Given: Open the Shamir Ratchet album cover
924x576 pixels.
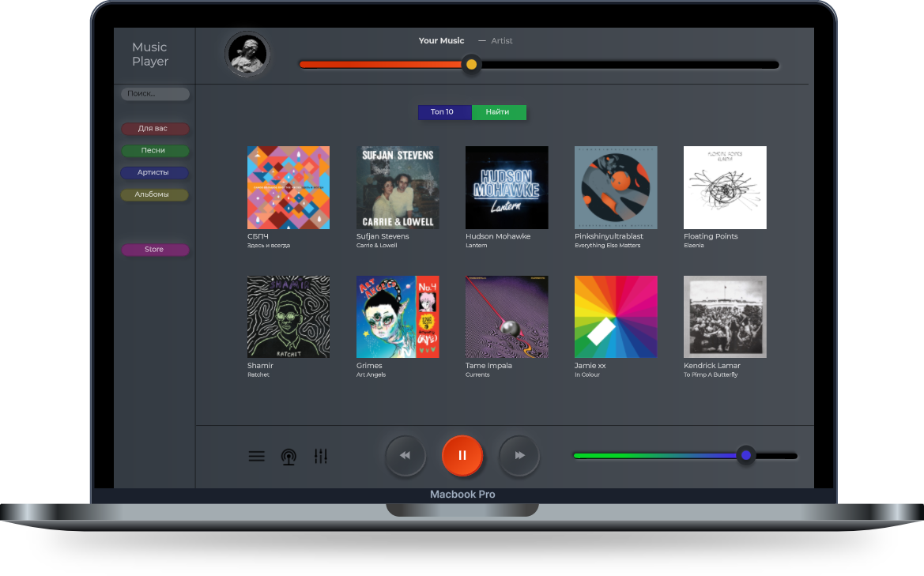Looking at the screenshot, I should 289,317.
